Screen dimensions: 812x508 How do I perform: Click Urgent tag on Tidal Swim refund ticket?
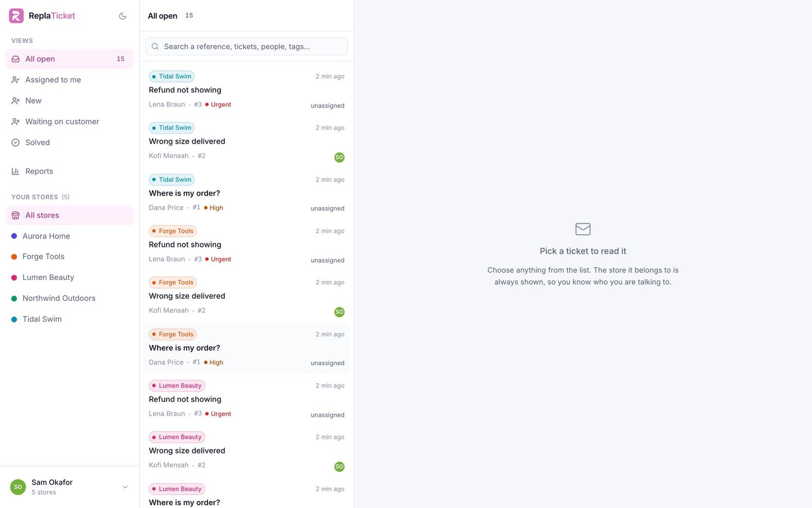click(218, 105)
